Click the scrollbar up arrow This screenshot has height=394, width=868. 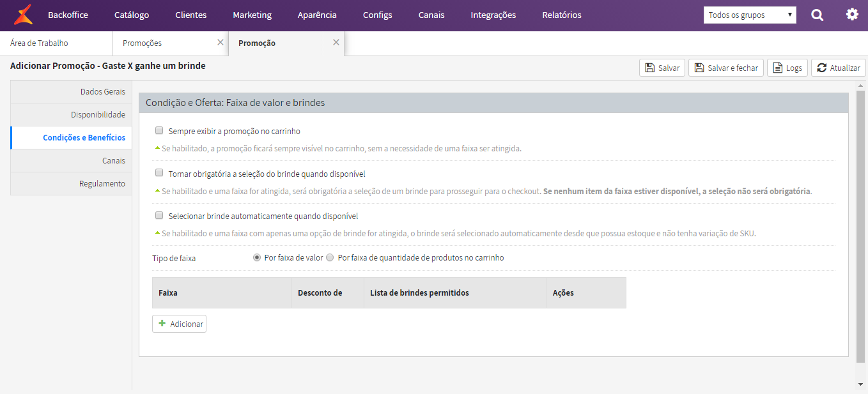pos(860,85)
